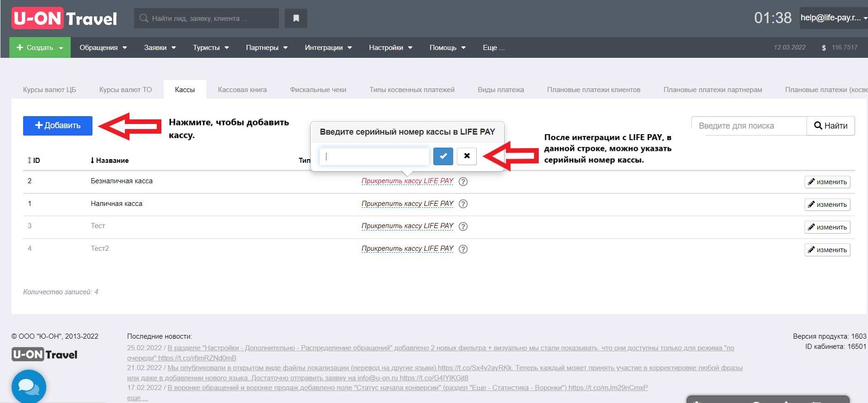Open the Туристы menu
This screenshot has width=868, height=403.
pyautogui.click(x=211, y=48)
